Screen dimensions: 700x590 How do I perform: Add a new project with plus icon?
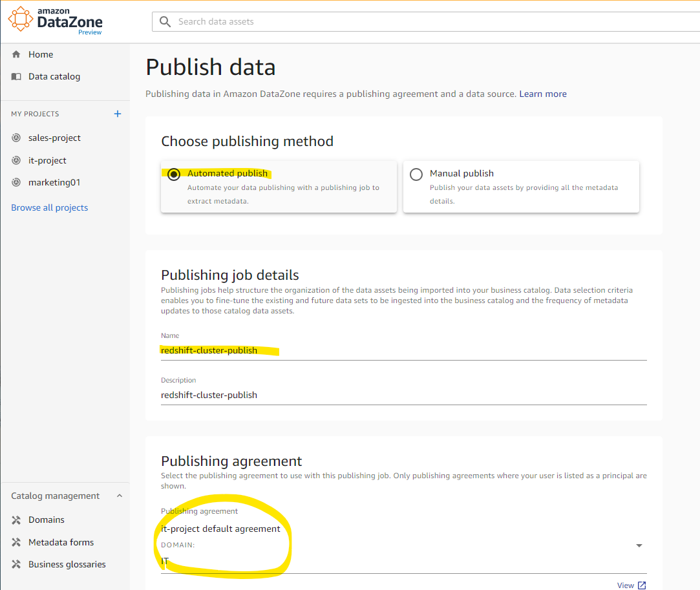point(118,114)
